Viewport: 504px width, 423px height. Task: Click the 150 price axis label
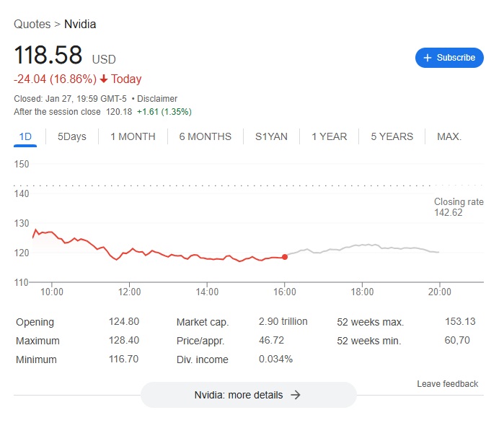[22, 164]
